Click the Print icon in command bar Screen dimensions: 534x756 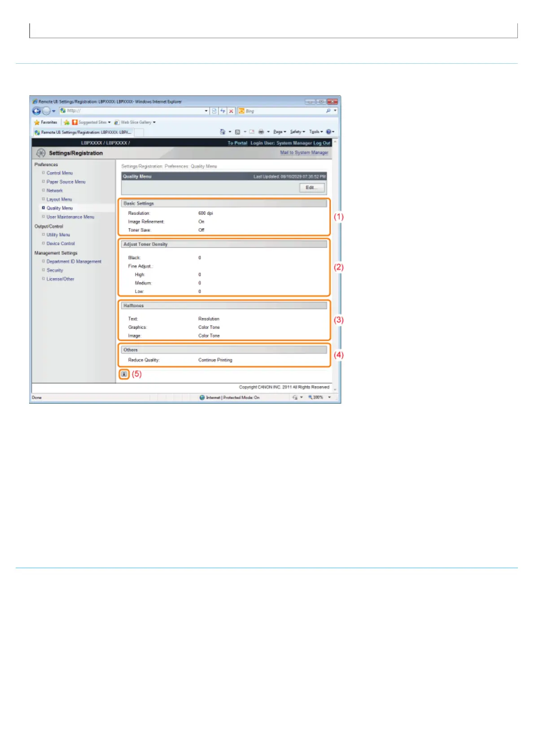[261, 132]
